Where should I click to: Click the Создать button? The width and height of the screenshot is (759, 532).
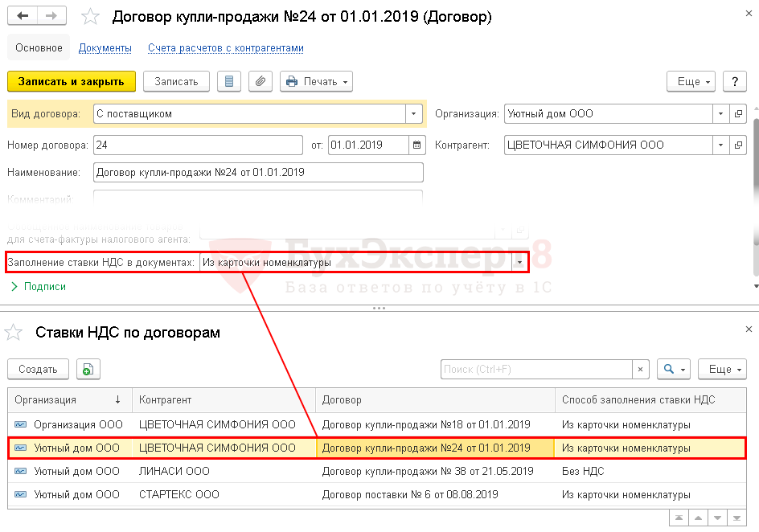pos(38,369)
